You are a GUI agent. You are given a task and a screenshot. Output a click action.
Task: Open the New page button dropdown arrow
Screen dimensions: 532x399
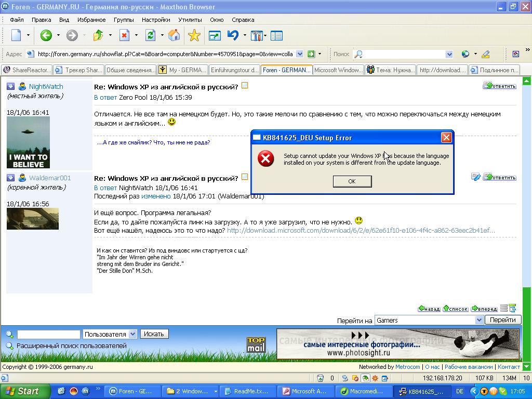coord(28,35)
